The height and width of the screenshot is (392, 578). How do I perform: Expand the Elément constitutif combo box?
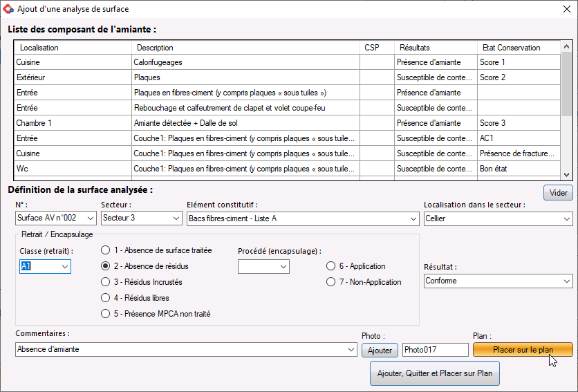tap(303, 218)
